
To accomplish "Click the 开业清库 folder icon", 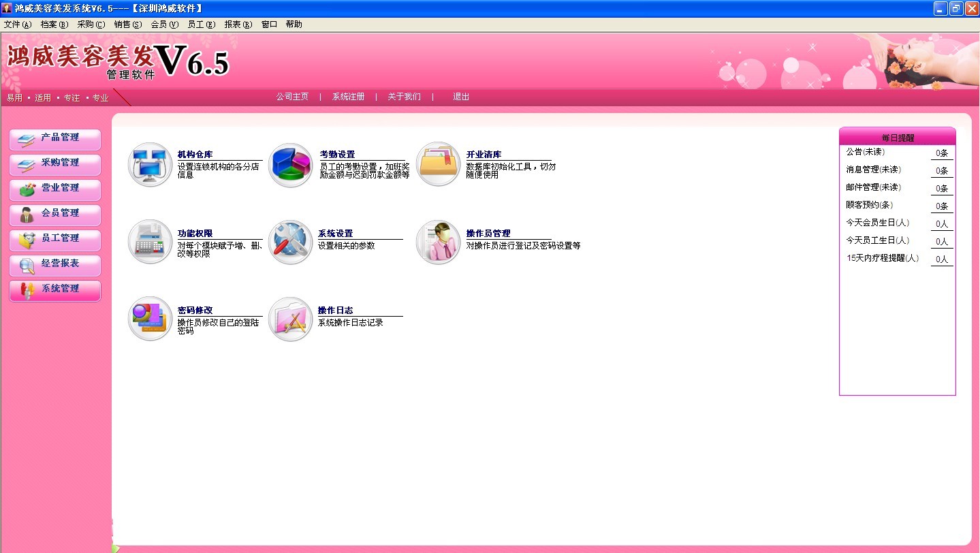I will click(x=439, y=165).
